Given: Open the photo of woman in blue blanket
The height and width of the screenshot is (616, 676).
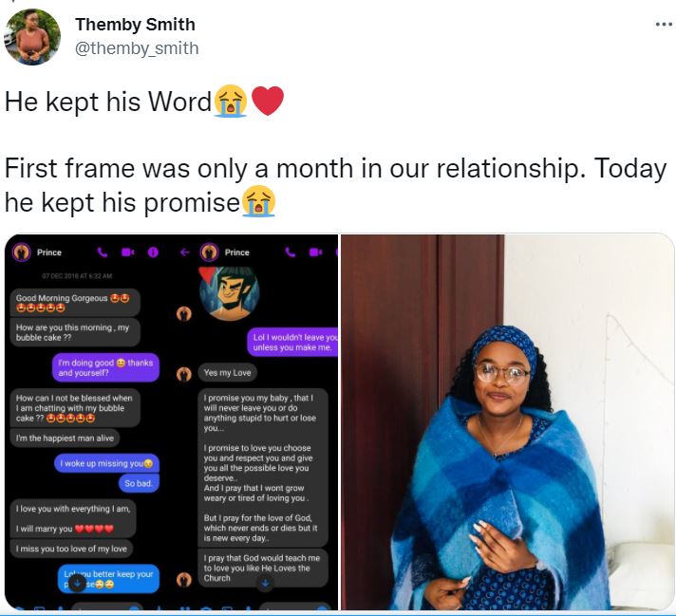Looking at the screenshot, I should point(507,422).
